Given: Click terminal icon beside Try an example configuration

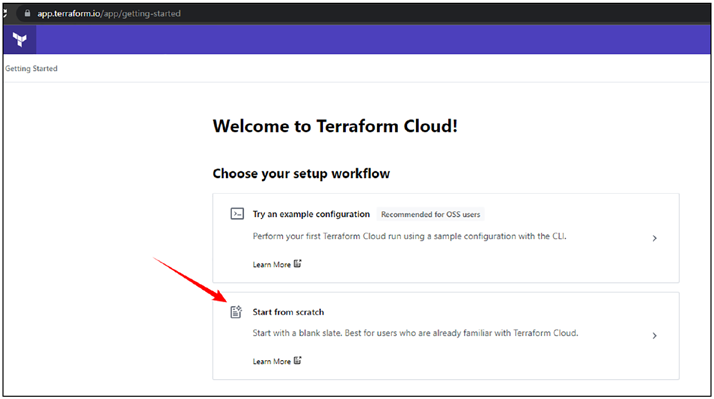Looking at the screenshot, I should [x=237, y=214].
